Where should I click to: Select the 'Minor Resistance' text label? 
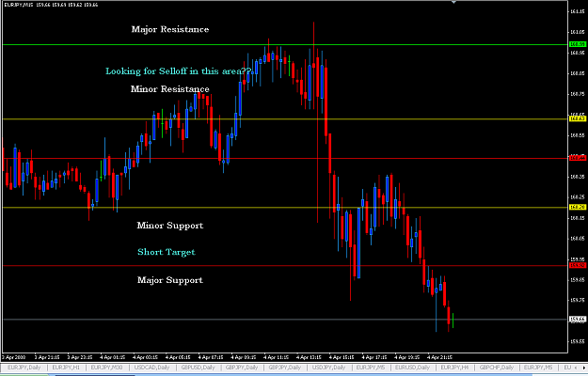click(170, 89)
